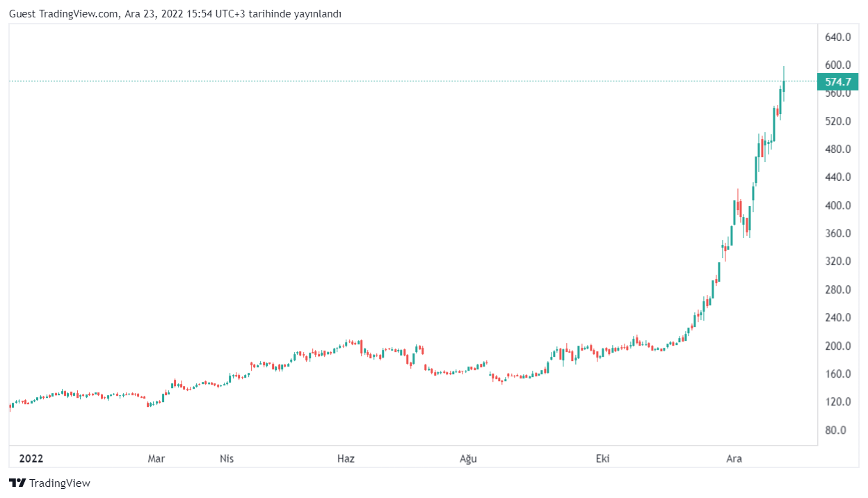Click the 640.0 price axis label
This screenshot has height=498, width=868.
[837, 37]
